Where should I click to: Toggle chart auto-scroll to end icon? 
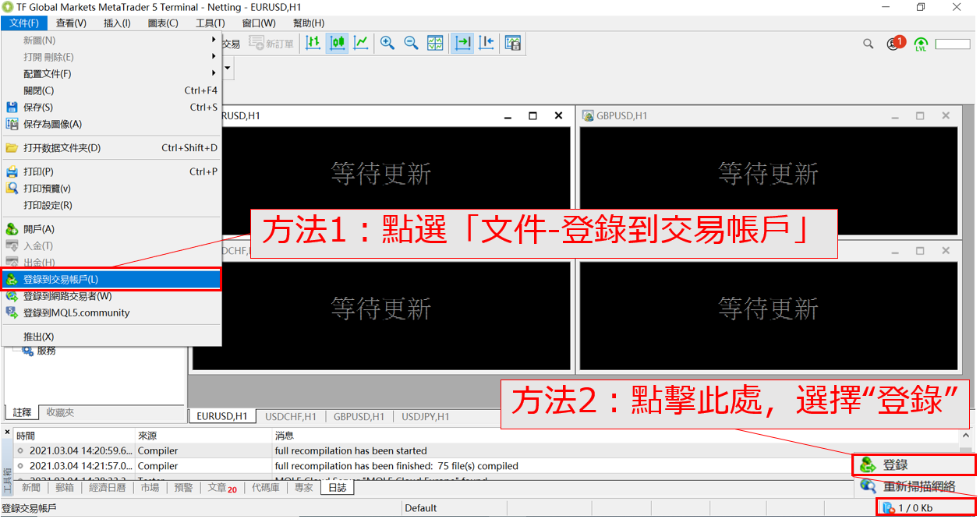coord(462,44)
